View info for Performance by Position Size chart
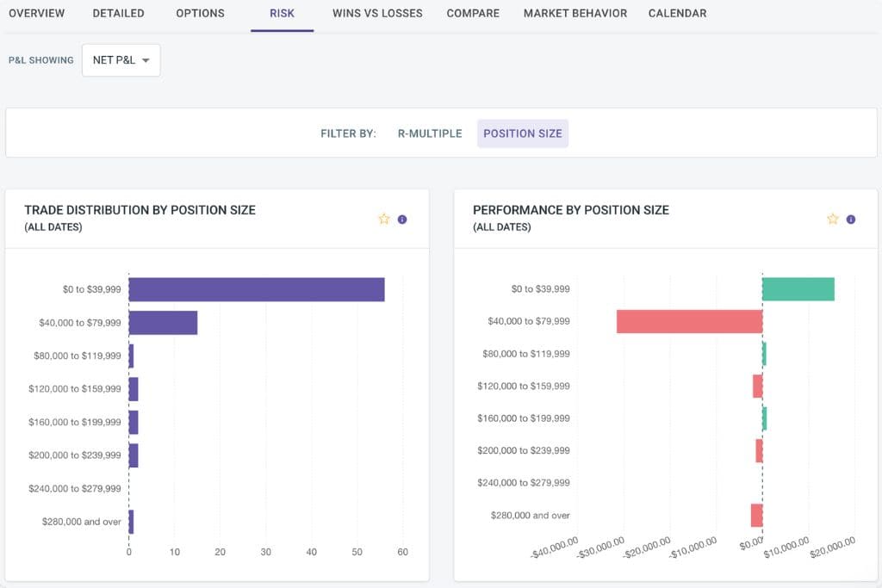Viewport: 882px width, 588px height. point(850,219)
